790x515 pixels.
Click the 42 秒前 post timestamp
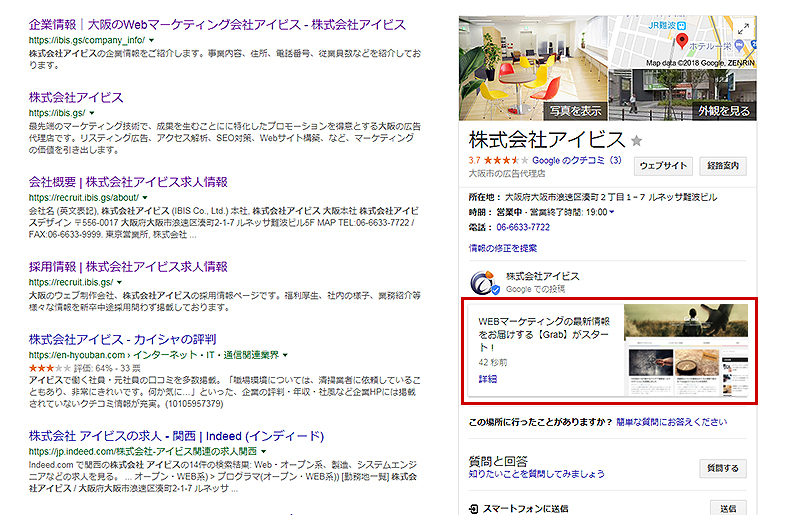click(x=493, y=362)
